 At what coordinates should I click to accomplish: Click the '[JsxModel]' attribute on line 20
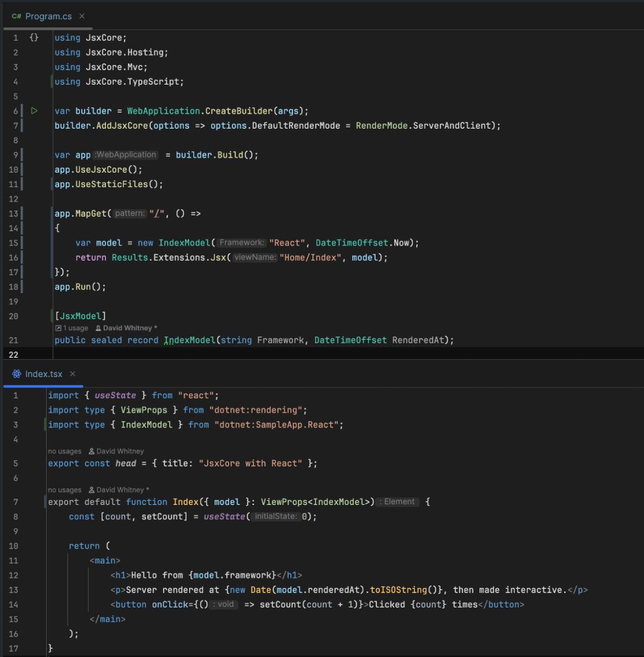click(x=80, y=316)
